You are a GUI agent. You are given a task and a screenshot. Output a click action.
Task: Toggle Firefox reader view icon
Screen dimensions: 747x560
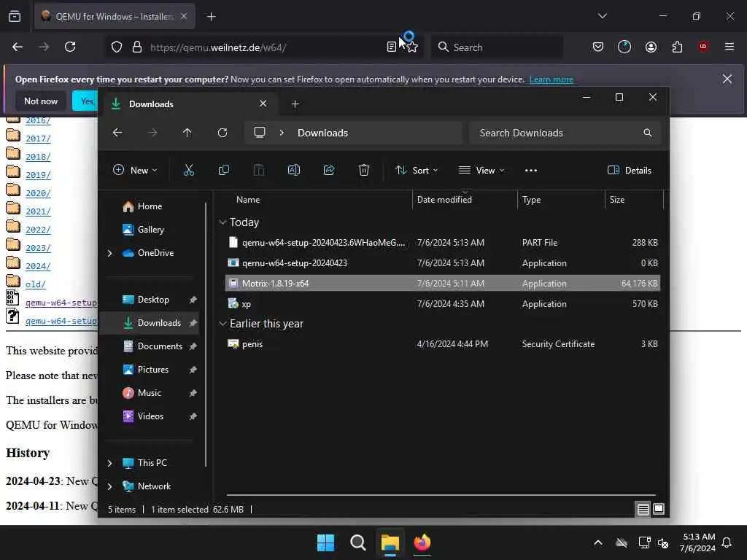(x=391, y=47)
